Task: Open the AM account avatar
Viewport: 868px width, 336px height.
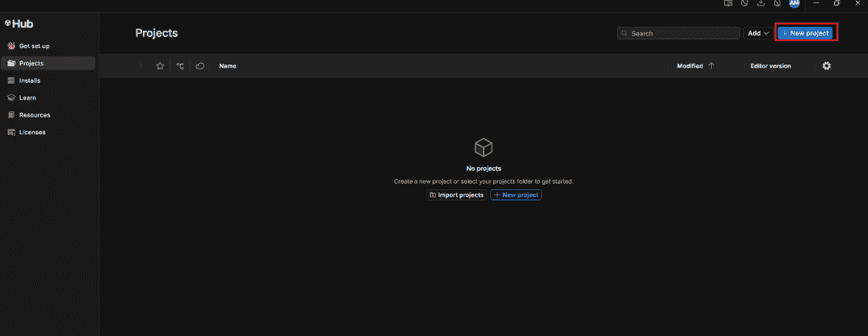Action: [795, 3]
